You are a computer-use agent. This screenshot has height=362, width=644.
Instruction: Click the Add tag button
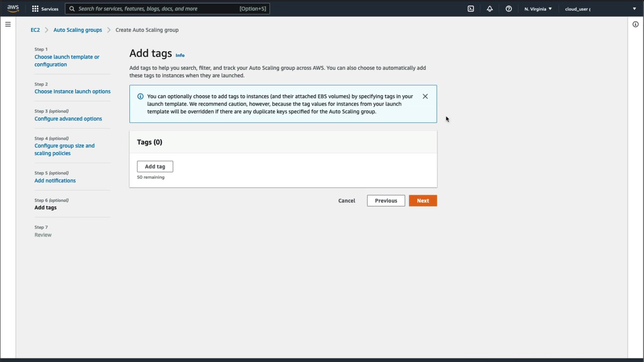155,166
